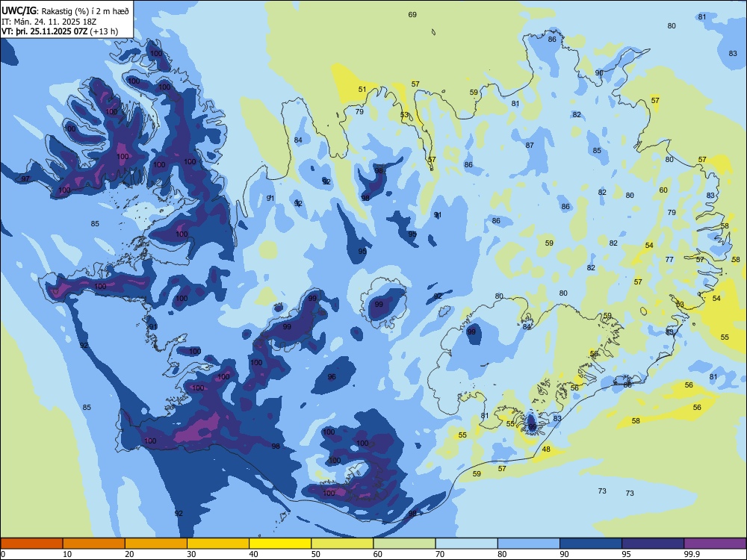
Task: Click the title text 'UWC/IG: Rakastig (%) í 2 m hæð'
Action: tap(65, 11)
